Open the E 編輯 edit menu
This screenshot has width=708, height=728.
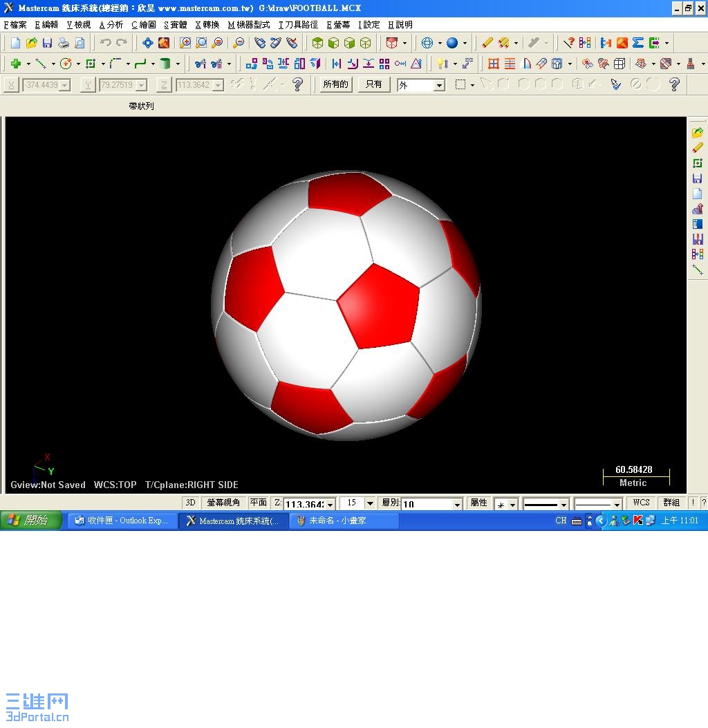coord(46,25)
